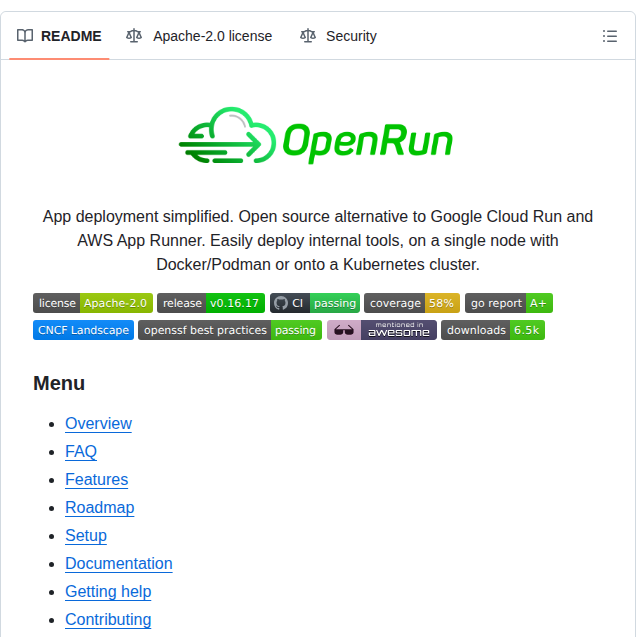The width and height of the screenshot is (636, 637).
Task: Click the license Apache-2.0 badge
Action: pyautogui.click(x=93, y=303)
